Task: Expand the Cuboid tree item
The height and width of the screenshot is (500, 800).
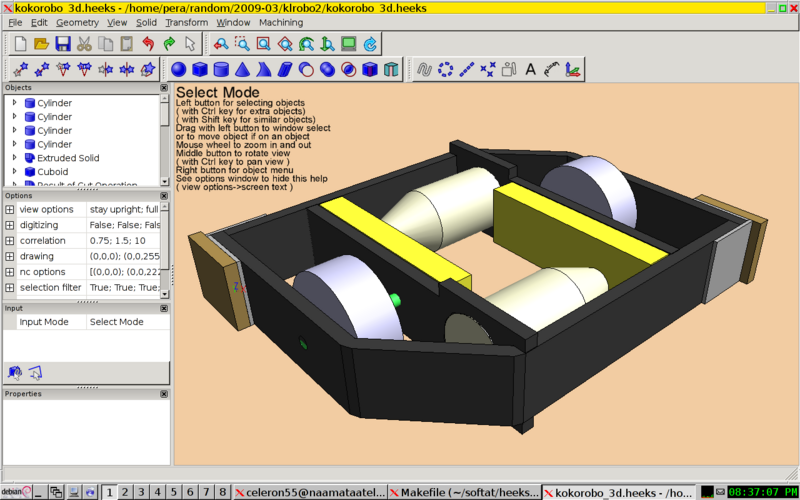Action: coord(14,172)
